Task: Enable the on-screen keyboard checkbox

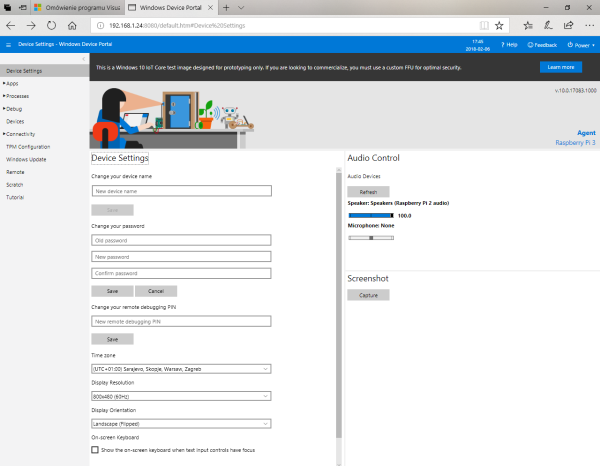Action: (x=95, y=450)
